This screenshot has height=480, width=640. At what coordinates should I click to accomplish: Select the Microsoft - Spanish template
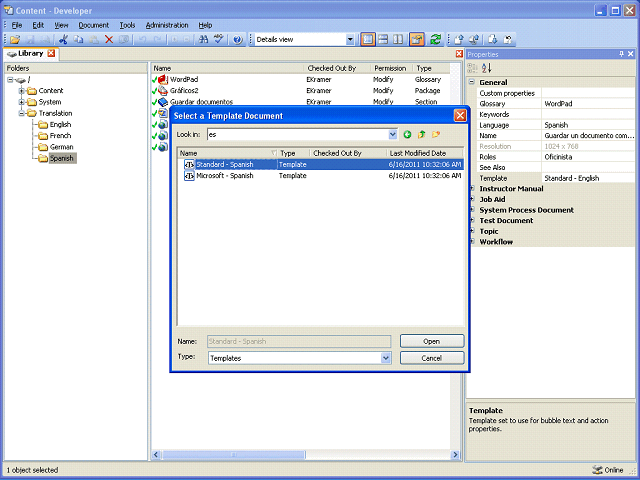320,176
